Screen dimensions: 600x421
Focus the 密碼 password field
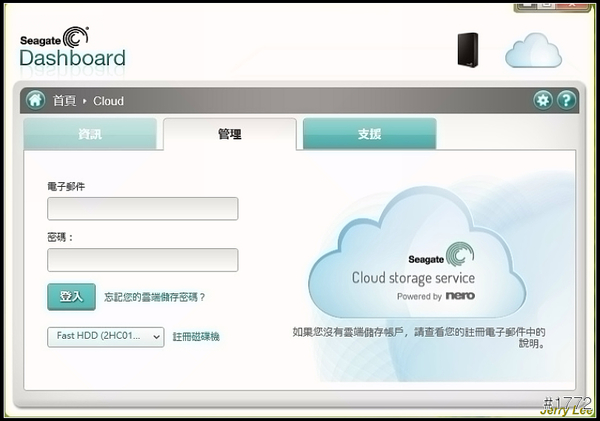(x=143, y=260)
